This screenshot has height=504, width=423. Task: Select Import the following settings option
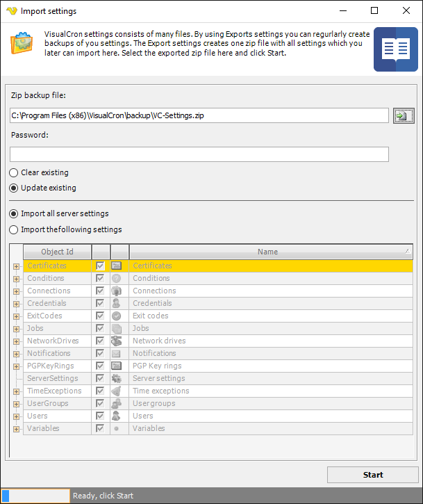click(x=13, y=230)
